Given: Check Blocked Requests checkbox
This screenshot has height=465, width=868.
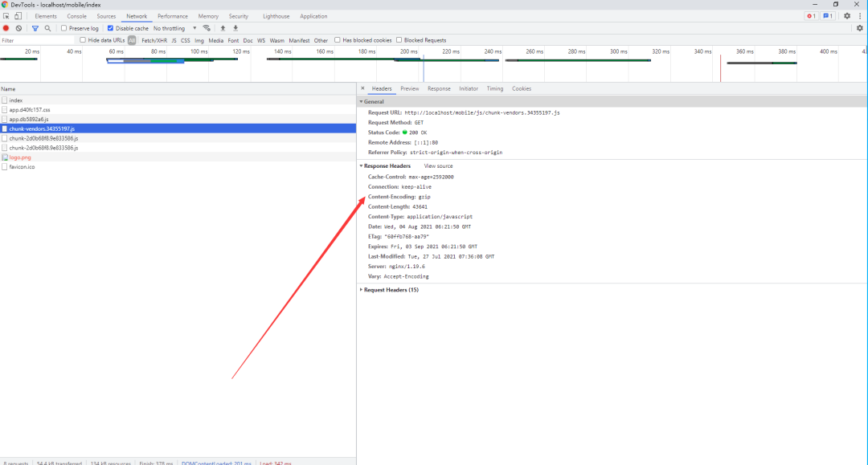Looking at the screenshot, I should [x=399, y=40].
